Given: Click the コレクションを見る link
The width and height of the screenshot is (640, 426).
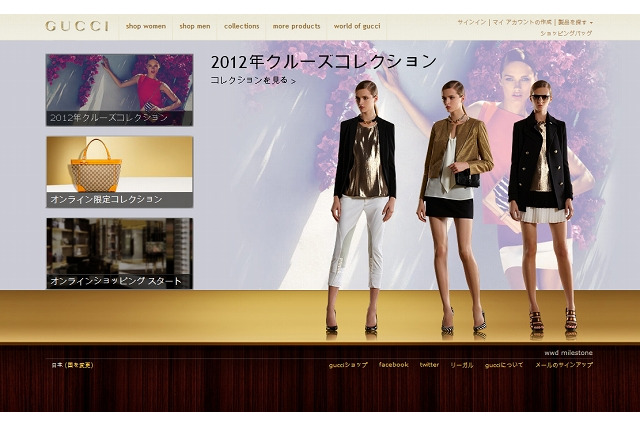Looking at the screenshot, I should click(x=253, y=80).
